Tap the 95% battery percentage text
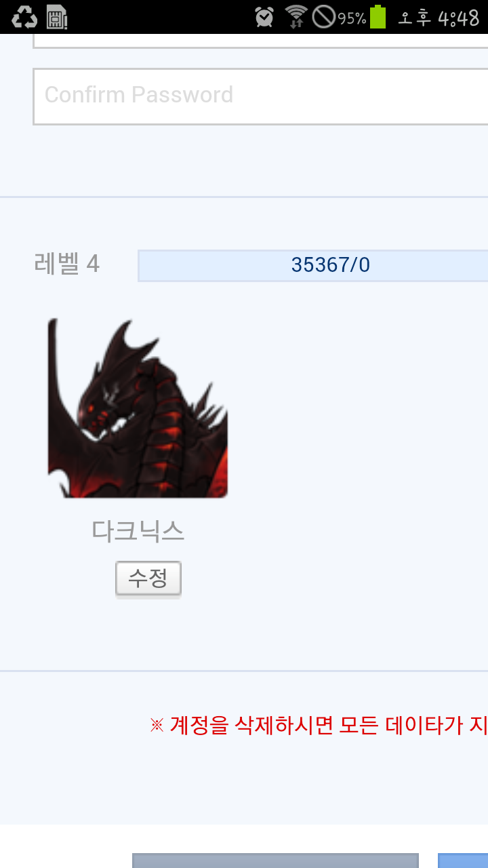The width and height of the screenshot is (488, 868). pyautogui.click(x=352, y=18)
